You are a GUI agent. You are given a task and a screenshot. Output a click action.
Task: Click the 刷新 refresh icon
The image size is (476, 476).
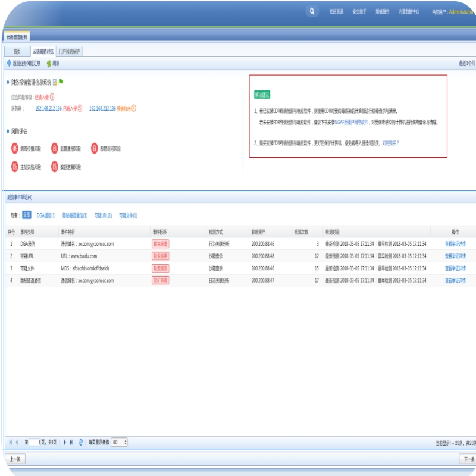pos(49,63)
